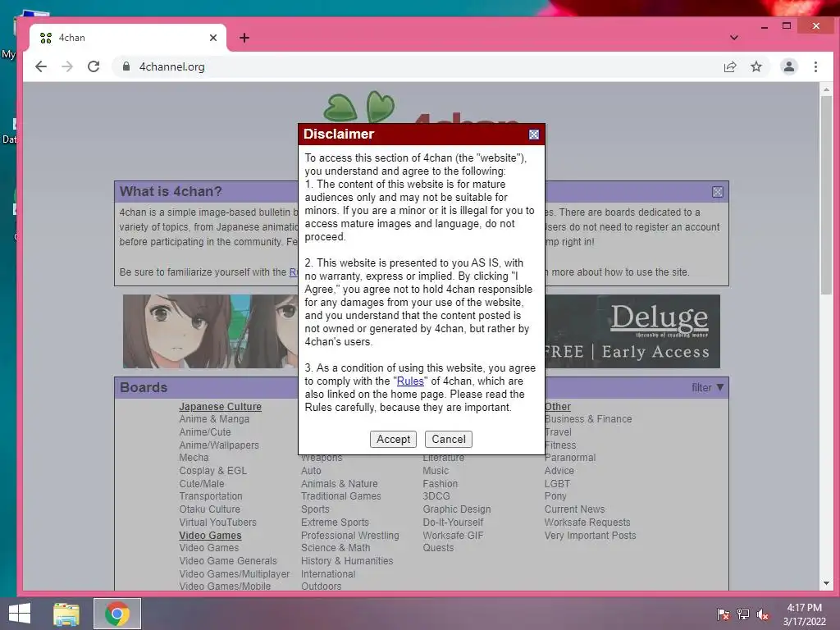This screenshot has width=840, height=630.
Task: Go back with the browser back arrow
Action: (x=41, y=66)
